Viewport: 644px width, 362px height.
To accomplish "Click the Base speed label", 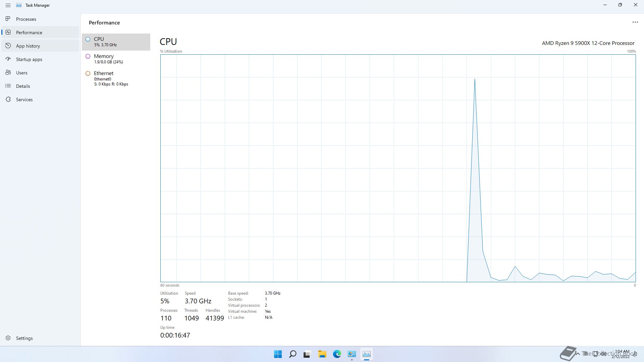I will click(x=238, y=293).
